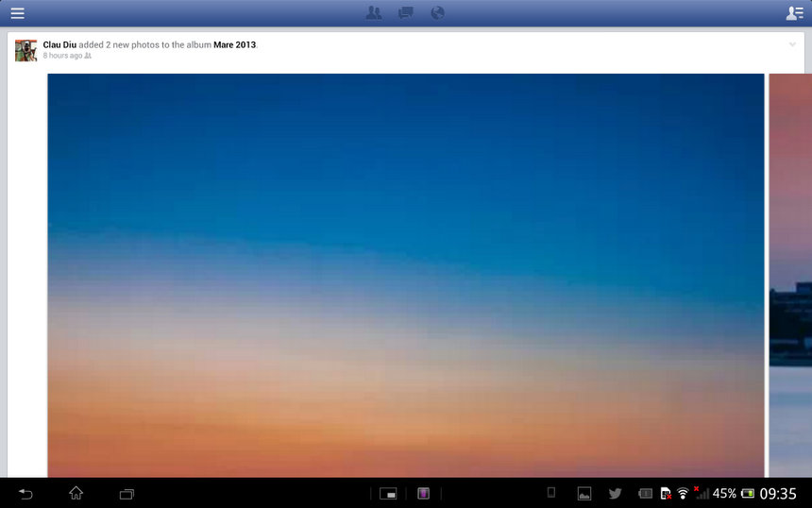The image size is (812, 508).
Task: Tap the no-signal cellular bars icon
Action: click(x=702, y=493)
